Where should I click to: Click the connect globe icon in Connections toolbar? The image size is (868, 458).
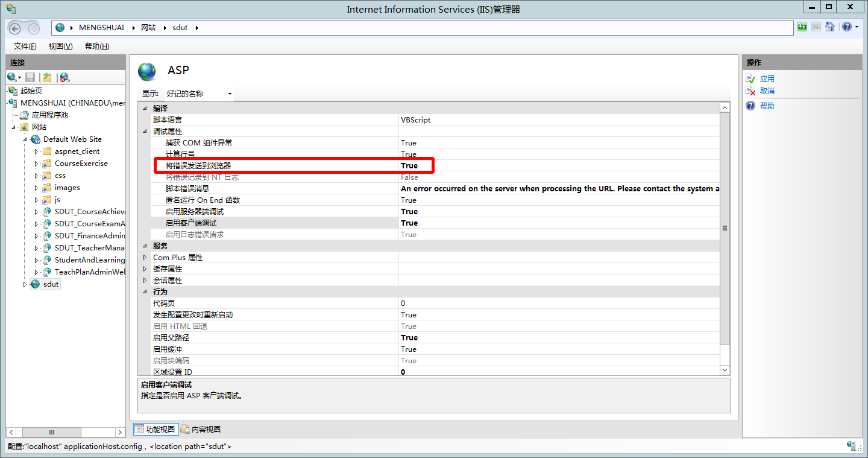11,77
